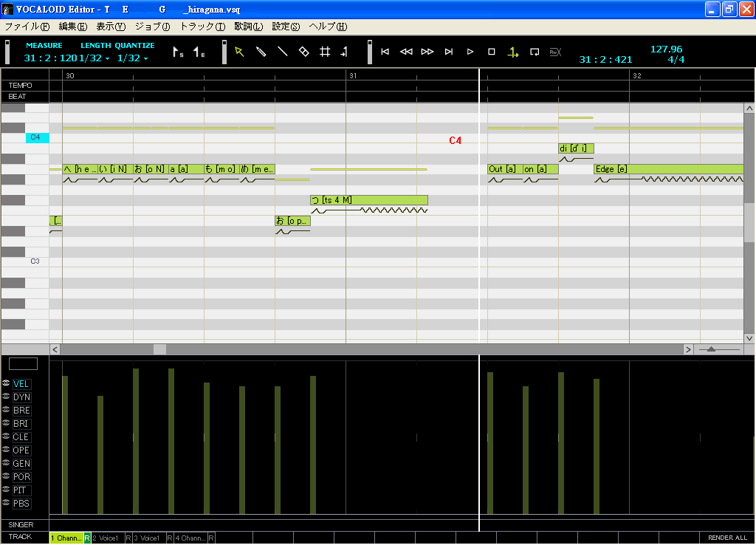The width and height of the screenshot is (756, 545).
Task: Toggle BRI parameter eye icon
Action: [6, 422]
